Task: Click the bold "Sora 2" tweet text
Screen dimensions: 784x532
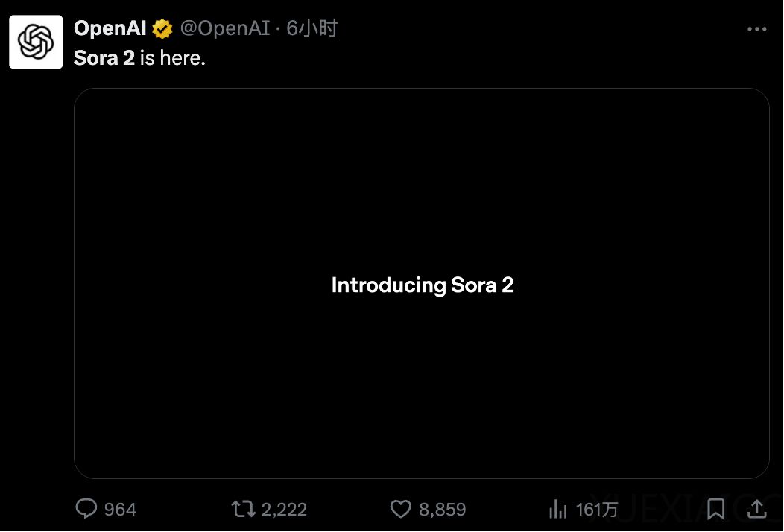Action: click(x=104, y=58)
